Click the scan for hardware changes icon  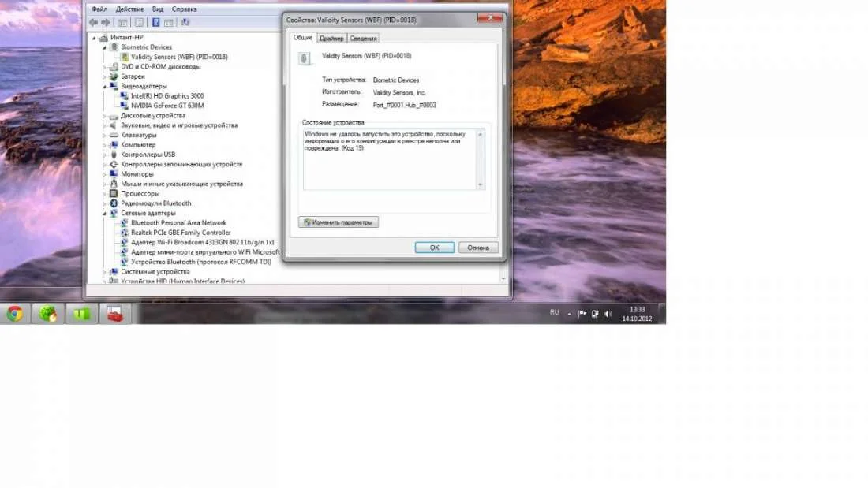[x=185, y=23]
